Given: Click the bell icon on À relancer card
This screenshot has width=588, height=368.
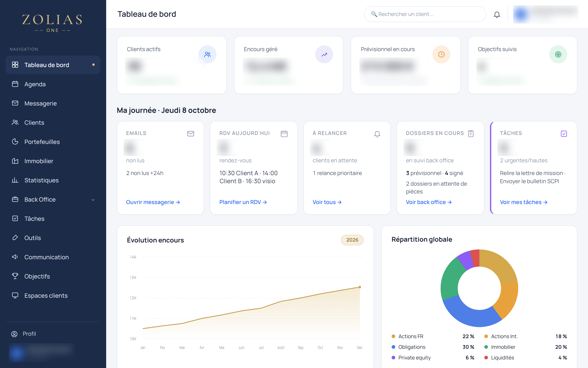Looking at the screenshot, I should (377, 134).
